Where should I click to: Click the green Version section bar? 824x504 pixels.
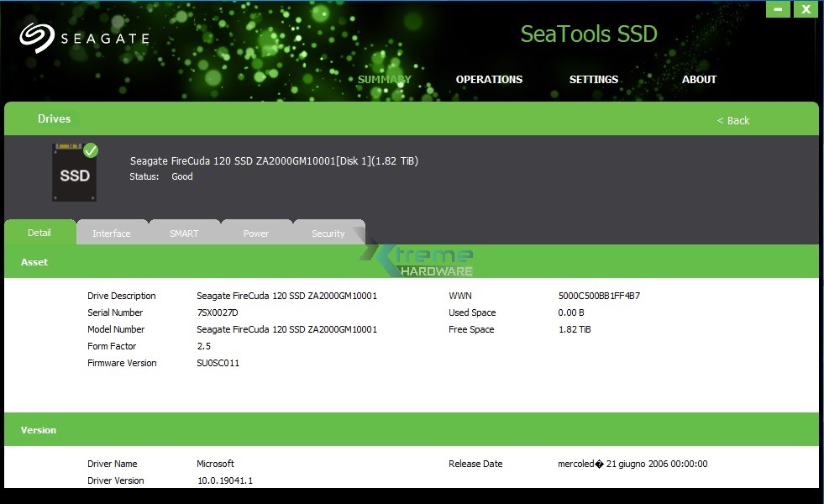pyautogui.click(x=38, y=430)
